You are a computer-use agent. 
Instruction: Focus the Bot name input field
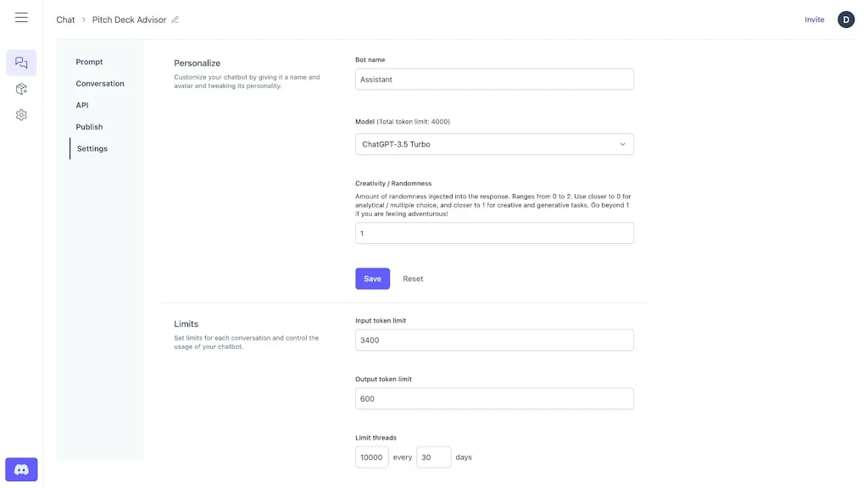(494, 80)
